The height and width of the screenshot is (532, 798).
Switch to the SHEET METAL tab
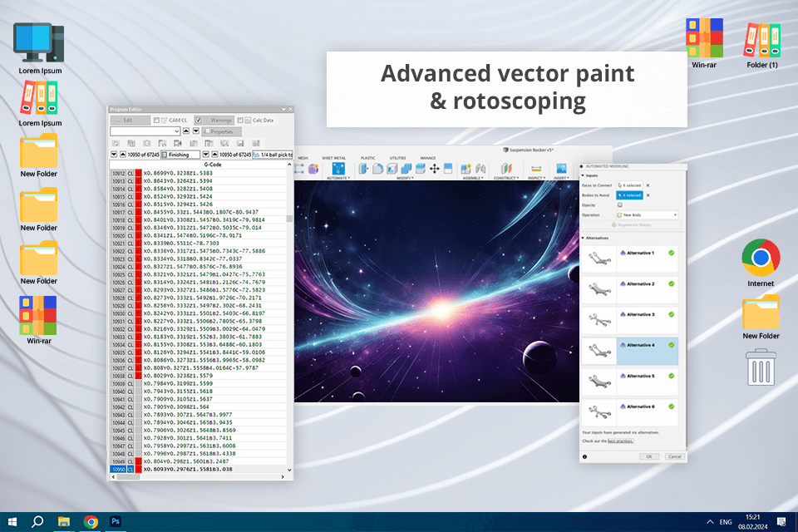[334, 158]
